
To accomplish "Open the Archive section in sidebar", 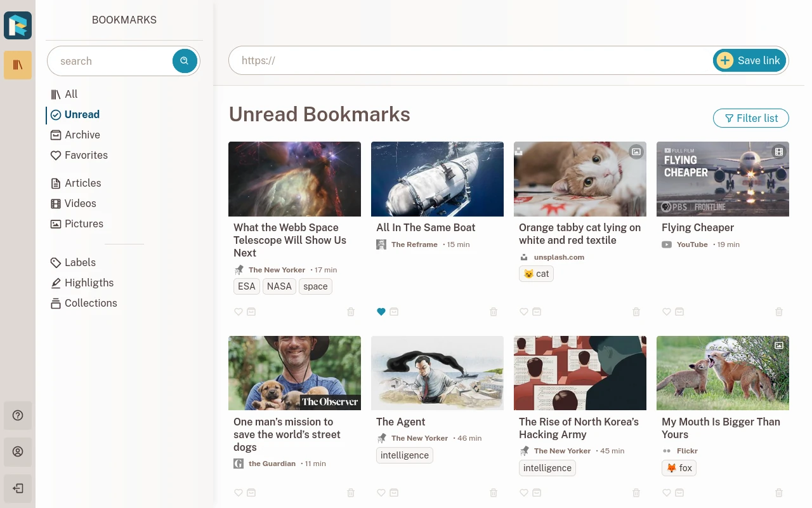I will [82, 135].
